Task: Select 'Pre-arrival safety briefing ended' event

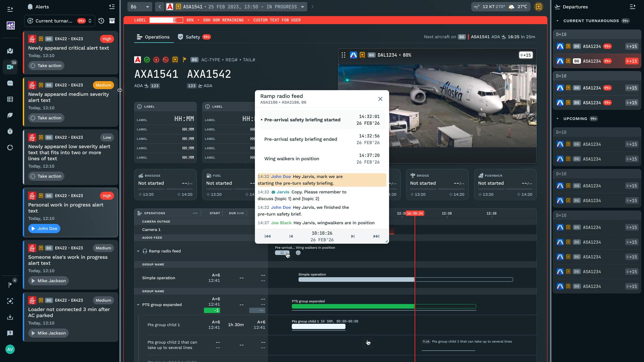Action: [x=322, y=139]
